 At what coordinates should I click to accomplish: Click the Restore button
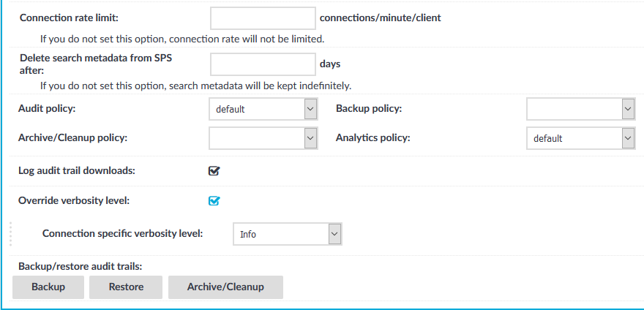126,287
